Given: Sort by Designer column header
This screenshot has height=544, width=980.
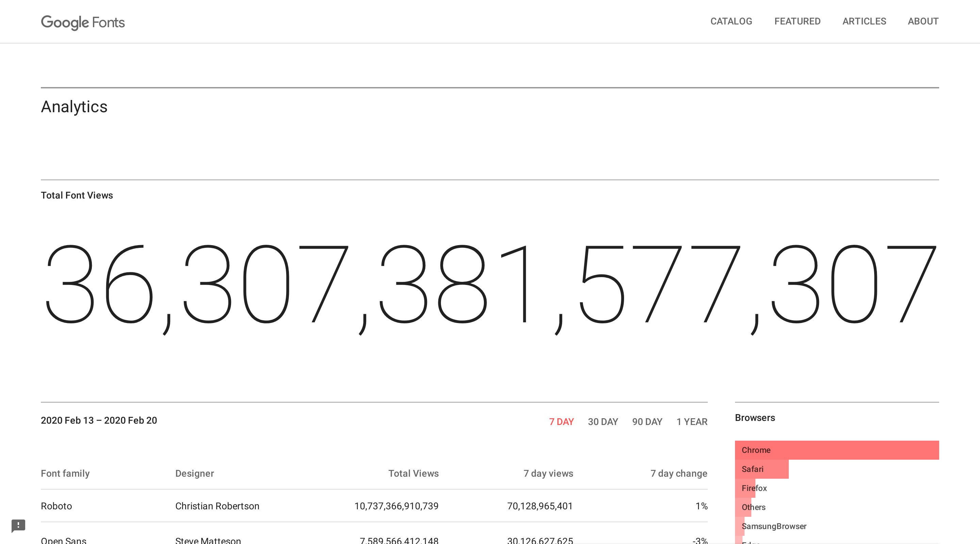Looking at the screenshot, I should [194, 473].
